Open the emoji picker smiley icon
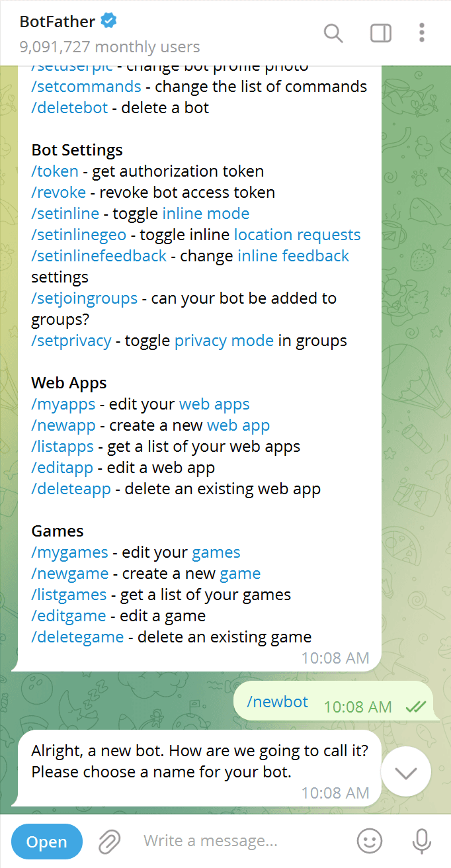Screen dimensions: 451x868 [x=370, y=842]
